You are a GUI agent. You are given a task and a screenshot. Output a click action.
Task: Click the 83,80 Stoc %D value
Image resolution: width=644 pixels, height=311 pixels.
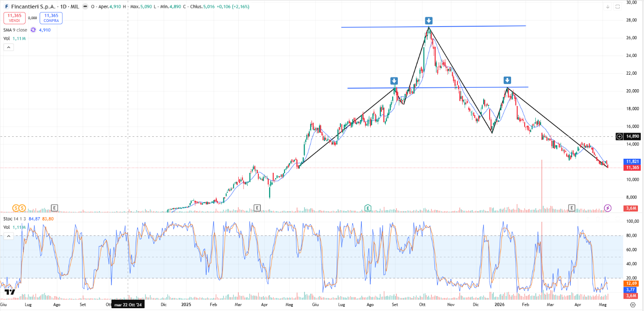click(x=48, y=219)
